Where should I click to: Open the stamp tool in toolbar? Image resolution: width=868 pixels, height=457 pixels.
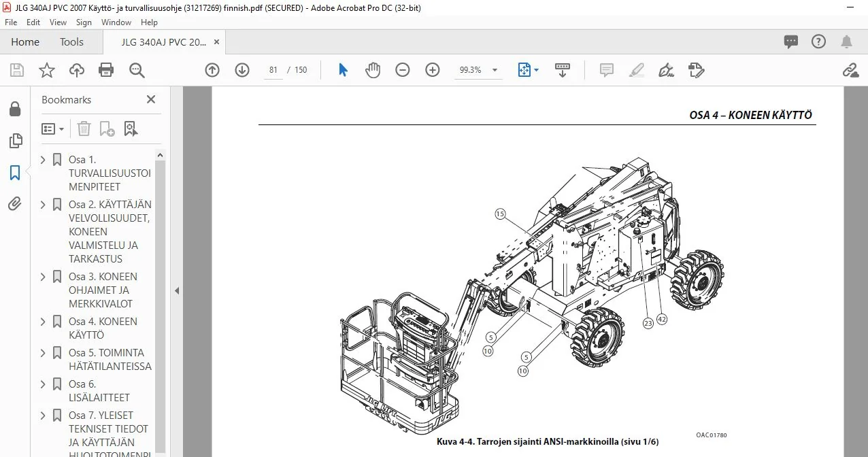696,70
